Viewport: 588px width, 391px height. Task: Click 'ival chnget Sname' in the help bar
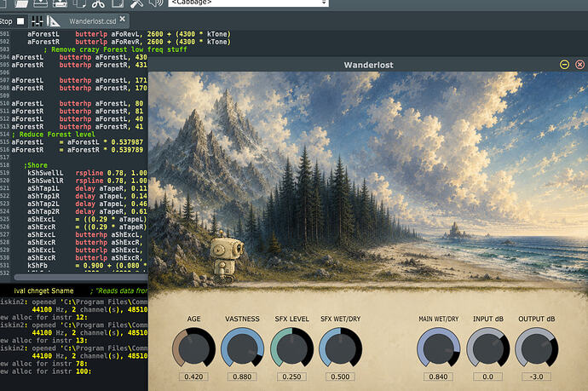pos(43,290)
